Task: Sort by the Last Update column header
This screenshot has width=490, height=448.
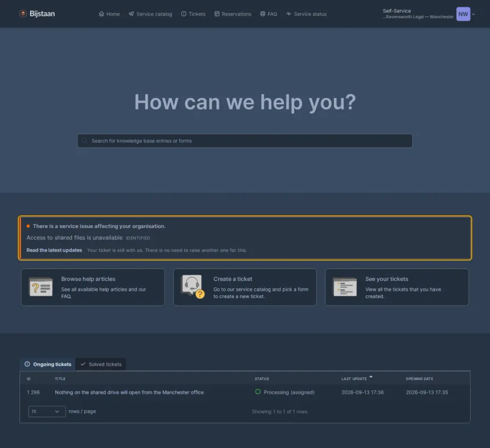Action: pos(354,378)
